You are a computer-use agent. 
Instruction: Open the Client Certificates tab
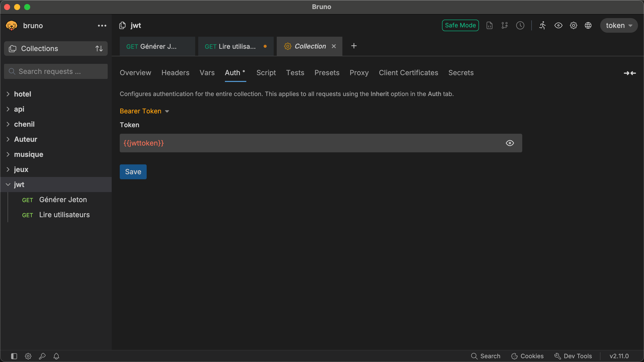pyautogui.click(x=408, y=73)
